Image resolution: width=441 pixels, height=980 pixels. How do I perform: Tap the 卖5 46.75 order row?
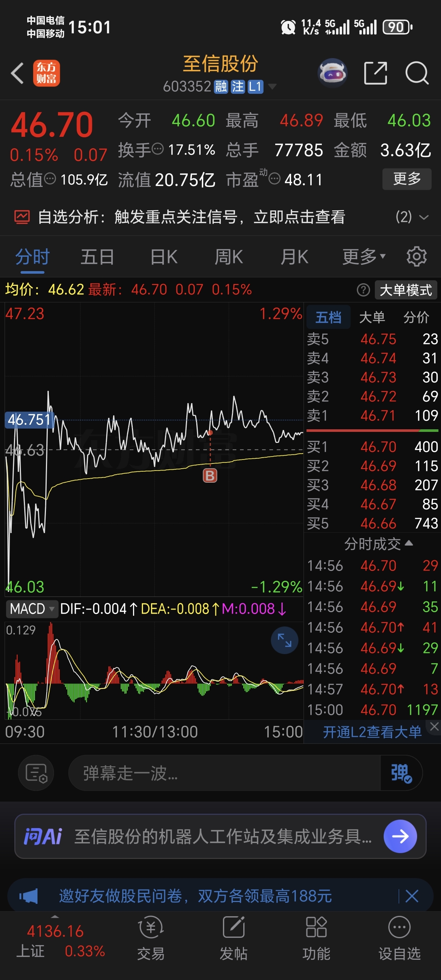tap(373, 339)
